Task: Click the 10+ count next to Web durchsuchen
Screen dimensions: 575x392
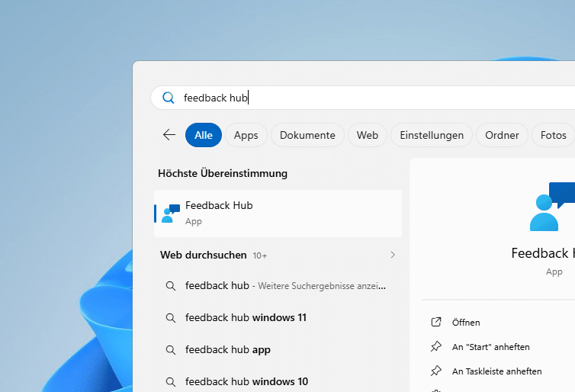Action: [259, 255]
